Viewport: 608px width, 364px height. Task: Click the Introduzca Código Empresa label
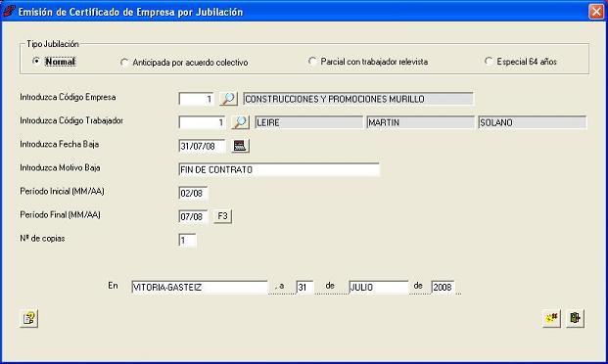(x=68, y=97)
